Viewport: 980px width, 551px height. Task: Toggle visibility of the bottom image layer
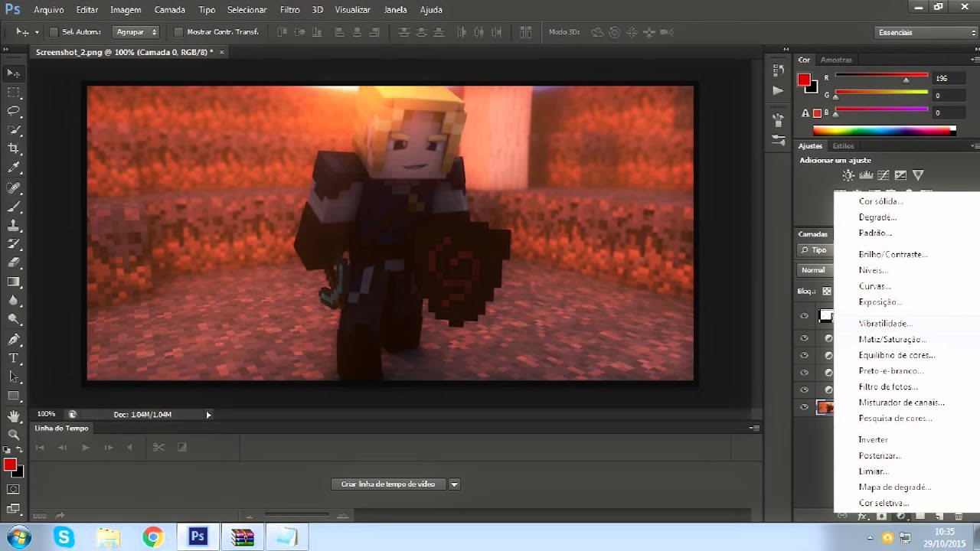804,407
